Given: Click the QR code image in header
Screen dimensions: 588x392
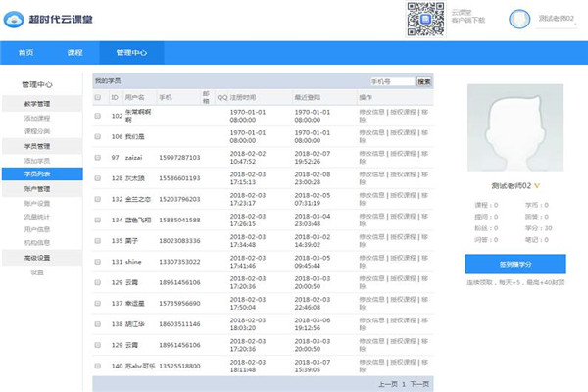Looking at the screenshot, I should (x=421, y=17).
